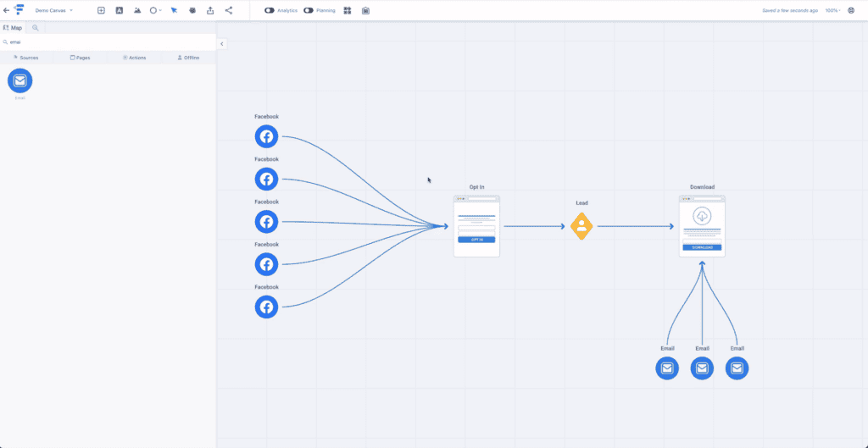868x448 pixels.
Task: Select the Download page thumbnail
Action: 702,226
